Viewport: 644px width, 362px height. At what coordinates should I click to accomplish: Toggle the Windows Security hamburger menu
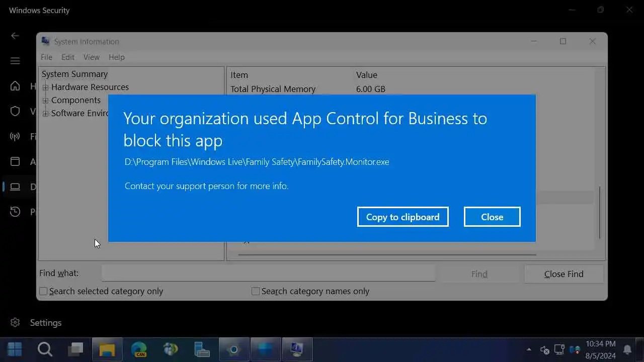pyautogui.click(x=15, y=61)
